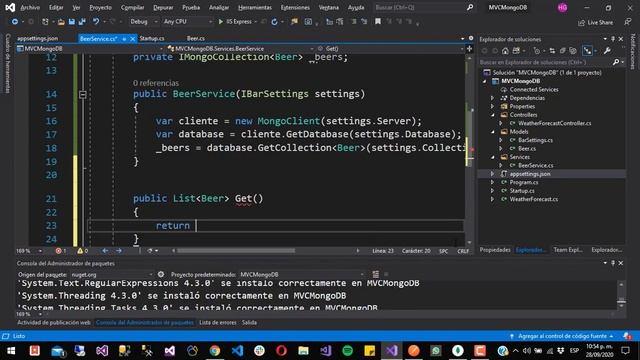640x360 pixels.
Task: Click the package source settings gear icon
Action: pyautogui.click(x=161, y=274)
